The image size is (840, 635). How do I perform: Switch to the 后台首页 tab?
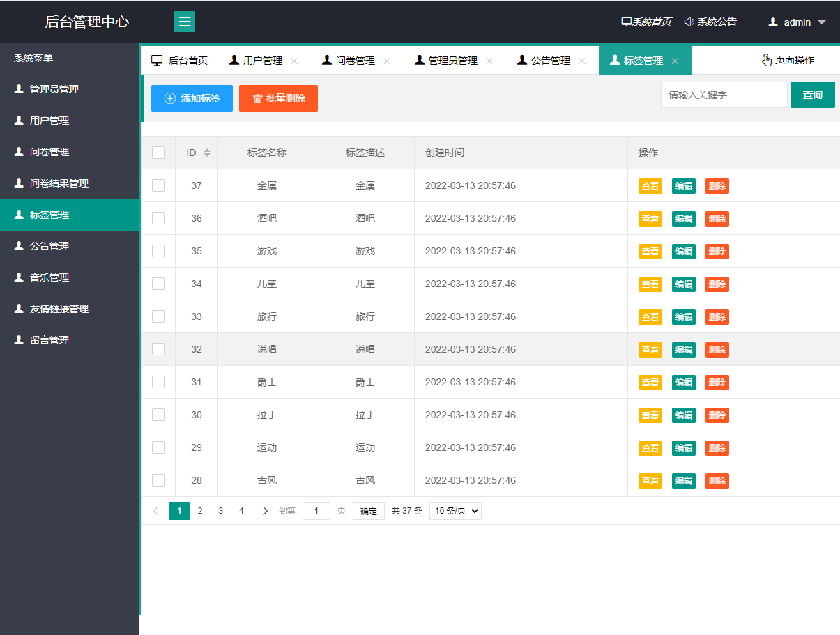coord(180,61)
